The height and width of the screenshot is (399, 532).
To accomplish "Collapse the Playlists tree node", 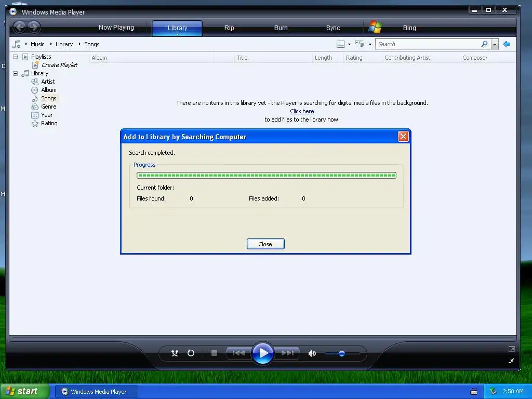I will tap(15, 57).
